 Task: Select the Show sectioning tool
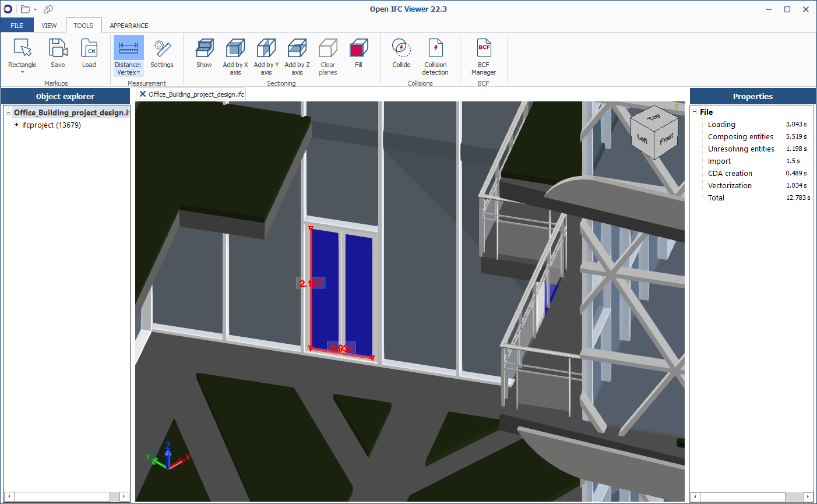click(x=204, y=55)
